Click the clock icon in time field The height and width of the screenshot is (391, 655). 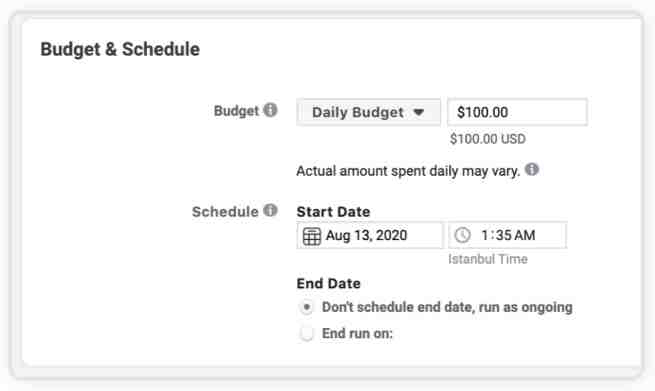(462, 235)
